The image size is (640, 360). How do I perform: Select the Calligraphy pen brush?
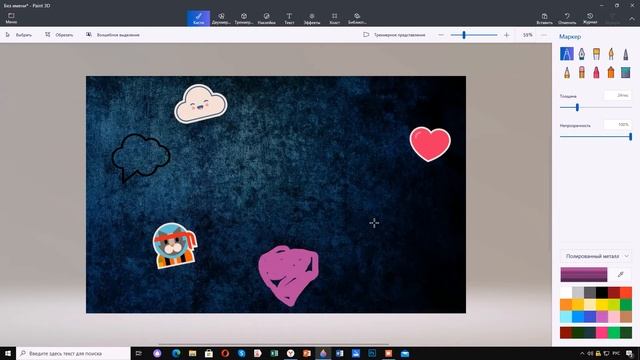click(582, 54)
